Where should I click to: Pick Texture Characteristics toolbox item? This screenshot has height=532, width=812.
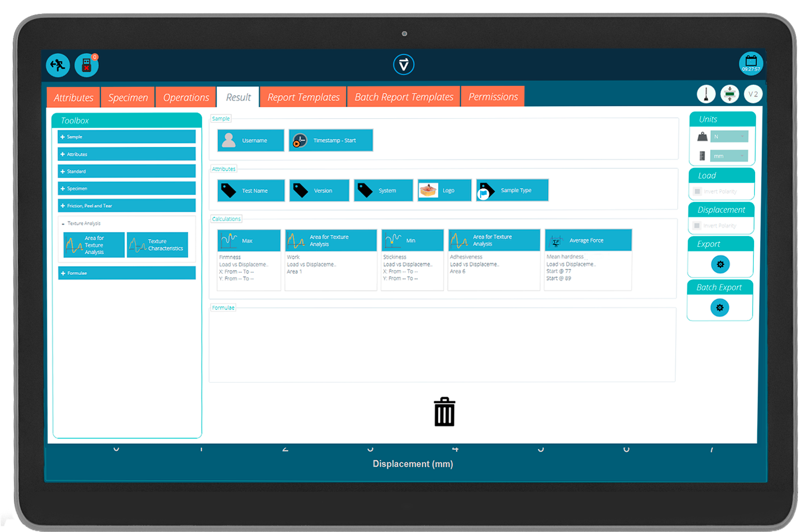158,245
